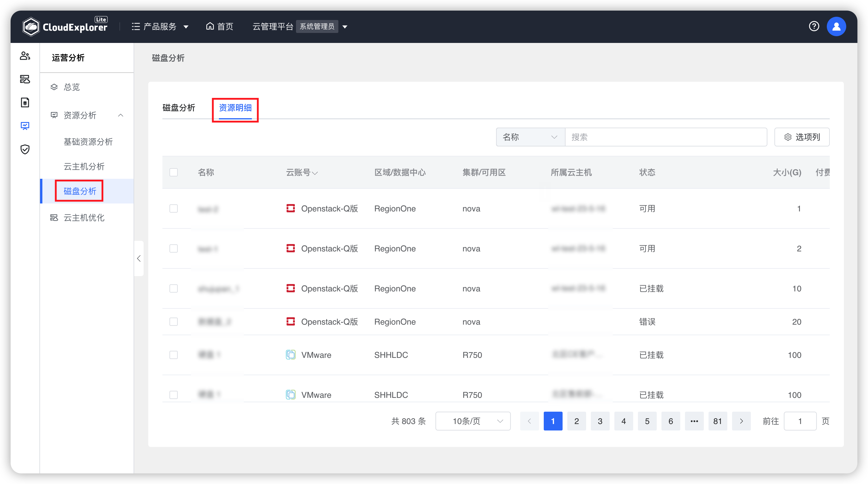868x484 pixels.
Task: Check the row with size 1
Action: coord(174,208)
